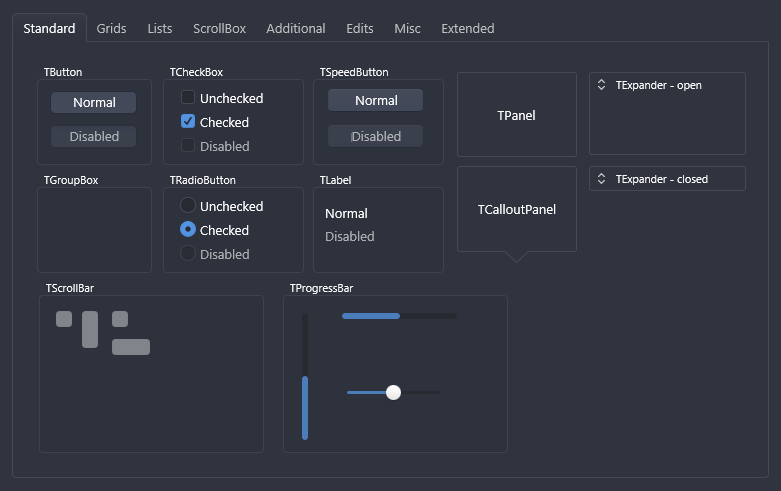The image size is (781, 491).
Task: Open the Additional tab
Action: tap(295, 28)
